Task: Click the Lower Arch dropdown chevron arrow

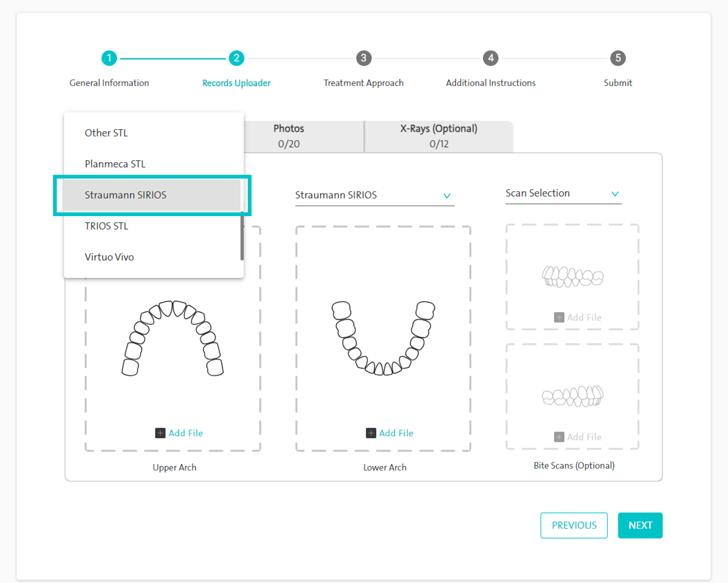Action: point(447,195)
